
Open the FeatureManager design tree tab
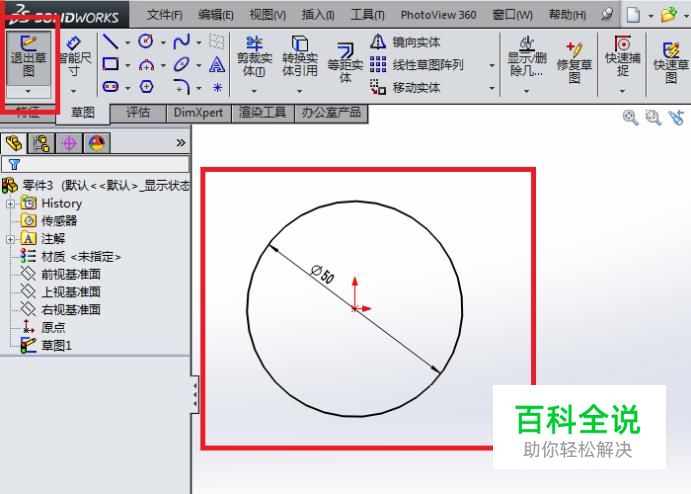pyautogui.click(x=14, y=143)
